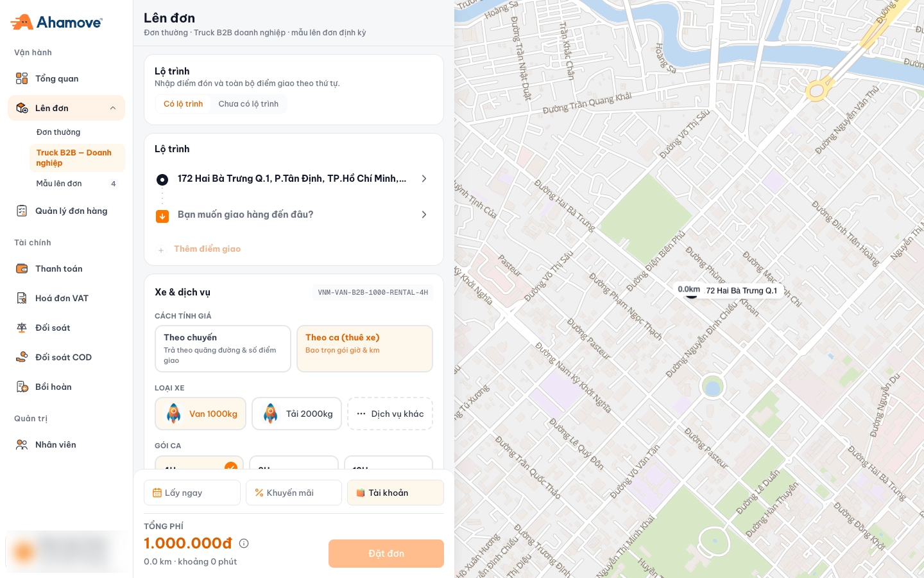Click the Quản lý đơn hàng icon
924x578 pixels.
[x=22, y=211]
